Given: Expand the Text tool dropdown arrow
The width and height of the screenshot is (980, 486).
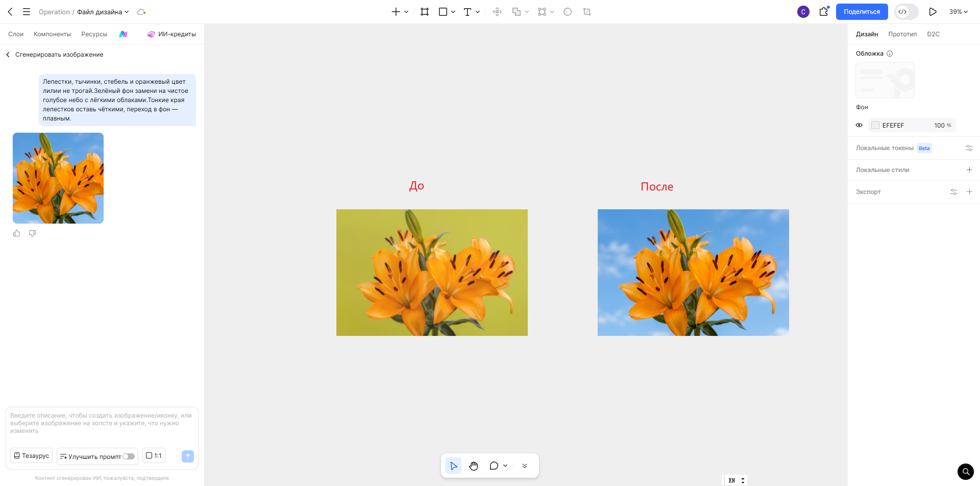Looking at the screenshot, I should tap(478, 12).
